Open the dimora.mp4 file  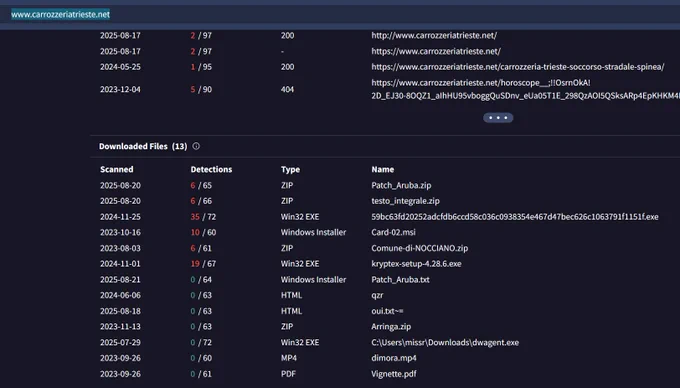coord(394,358)
